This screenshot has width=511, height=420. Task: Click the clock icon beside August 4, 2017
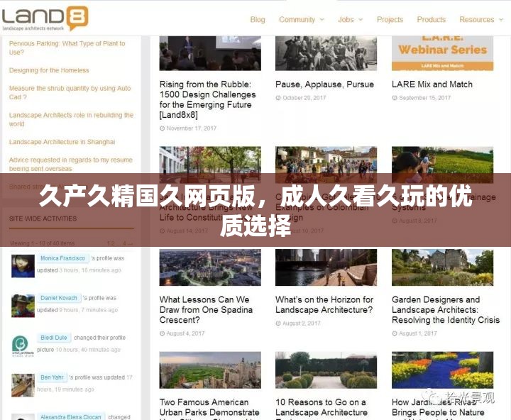pyautogui.click(x=162, y=333)
